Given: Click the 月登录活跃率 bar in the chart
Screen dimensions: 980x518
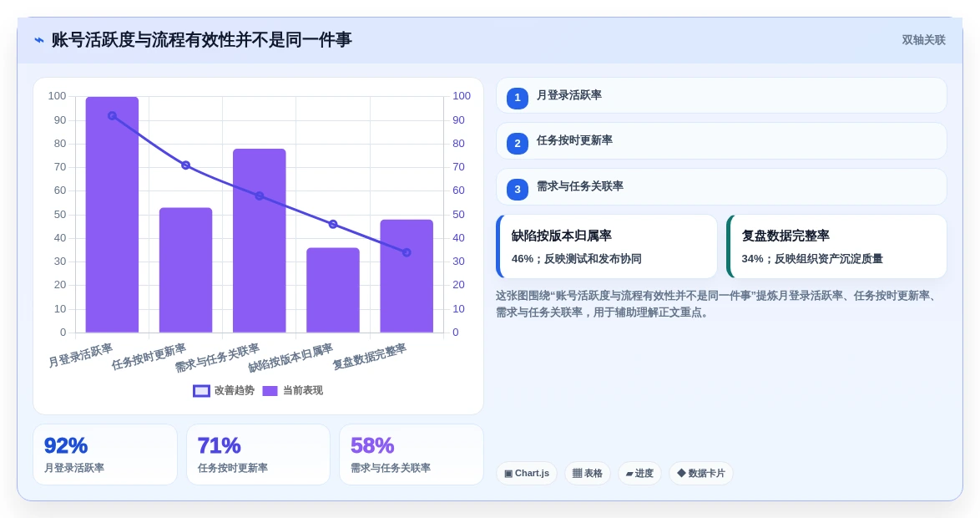Looking at the screenshot, I should 112,215.
